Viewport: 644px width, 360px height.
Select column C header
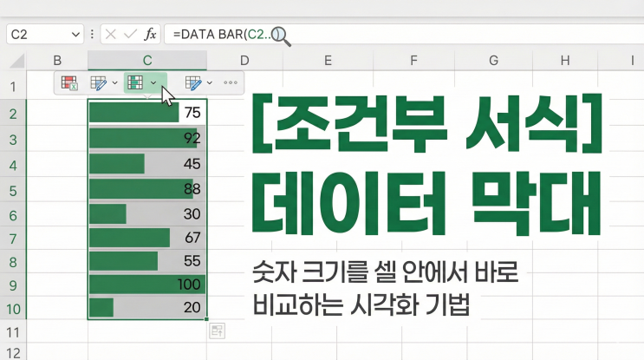147,61
